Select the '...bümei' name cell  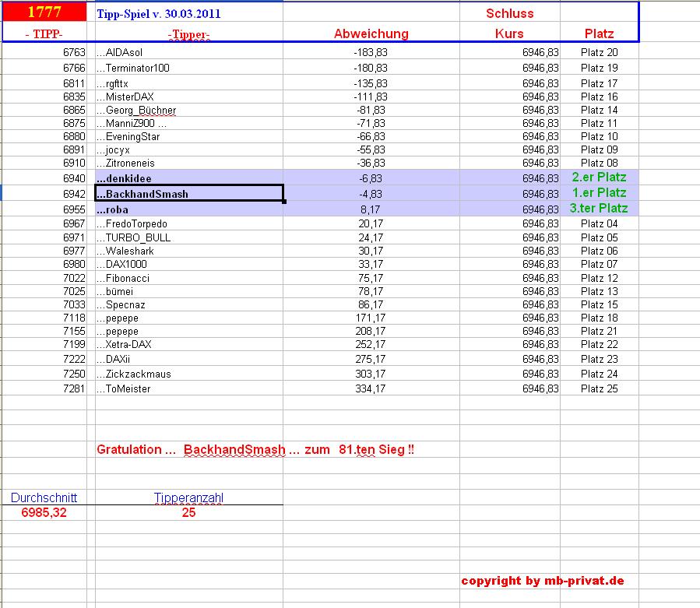(x=189, y=291)
